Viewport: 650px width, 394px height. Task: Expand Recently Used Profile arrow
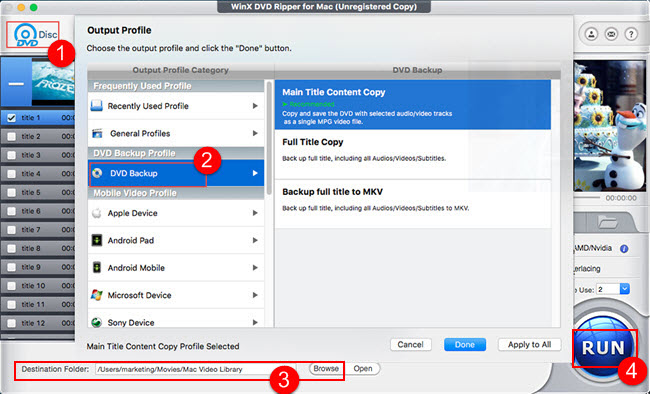click(x=255, y=106)
